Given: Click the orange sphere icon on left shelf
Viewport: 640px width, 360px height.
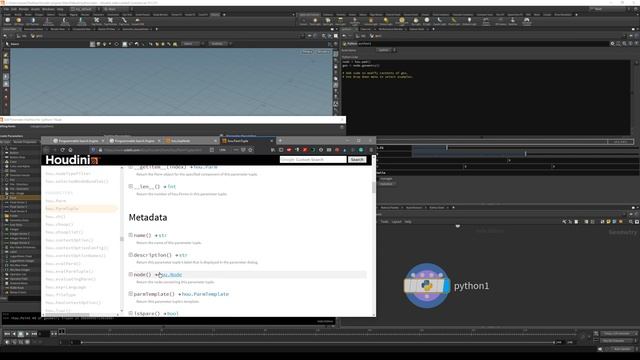Looking at the screenshot, I should click(18, 20).
